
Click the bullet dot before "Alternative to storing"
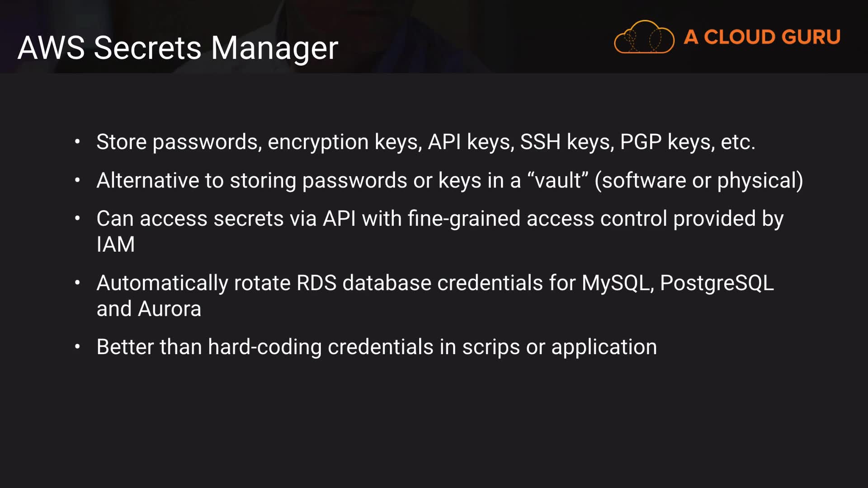point(77,180)
